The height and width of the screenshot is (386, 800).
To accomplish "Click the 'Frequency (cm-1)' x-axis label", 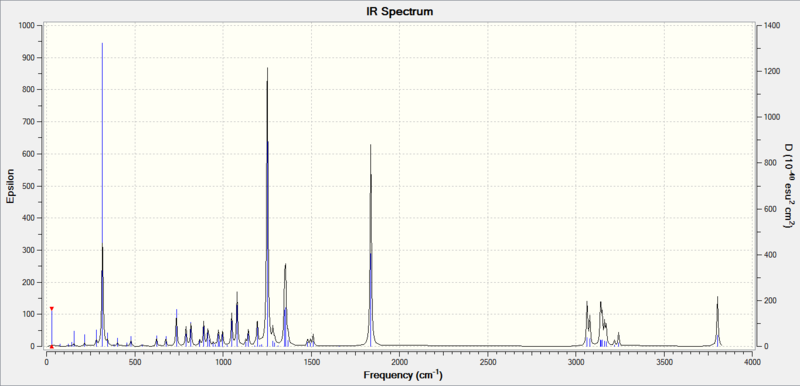I will [403, 375].
